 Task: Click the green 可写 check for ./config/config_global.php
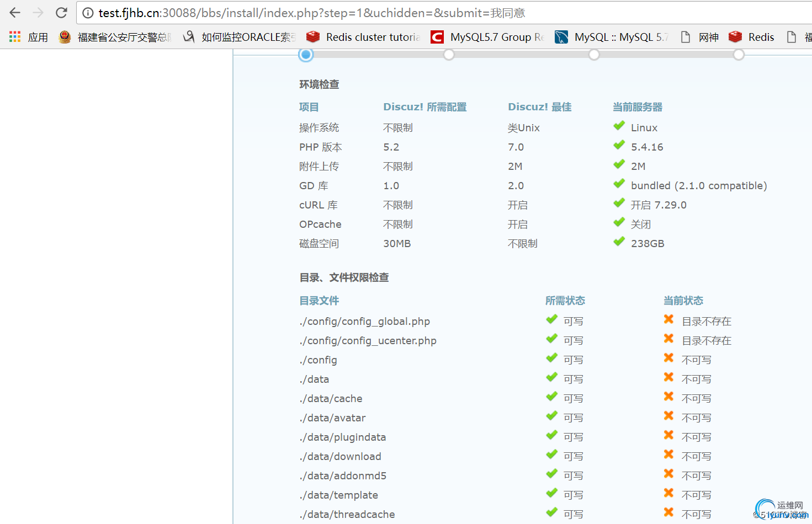(x=551, y=319)
